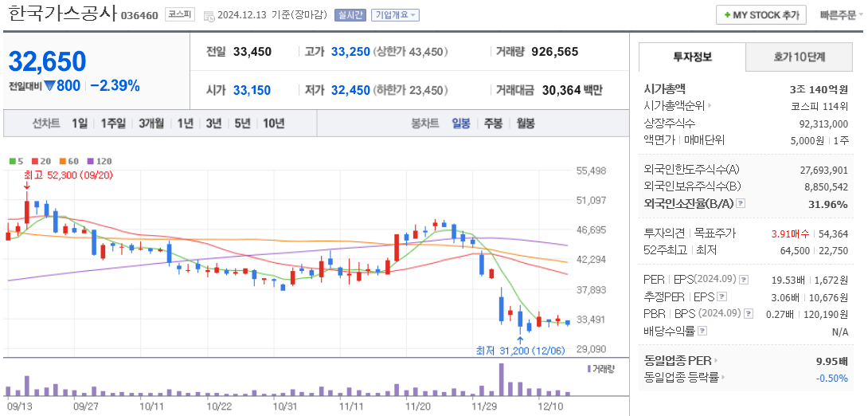Select the 월봉 candlestick chart

click(x=526, y=124)
